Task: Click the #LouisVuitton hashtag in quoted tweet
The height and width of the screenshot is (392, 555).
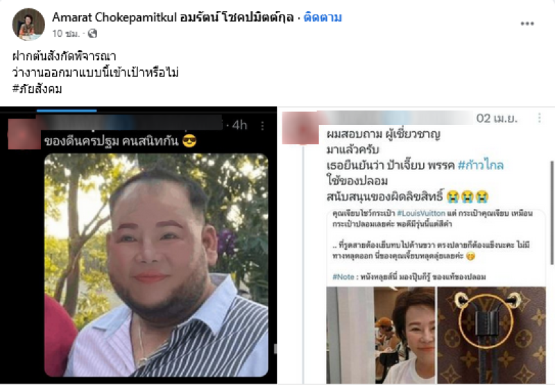Action: (421, 213)
